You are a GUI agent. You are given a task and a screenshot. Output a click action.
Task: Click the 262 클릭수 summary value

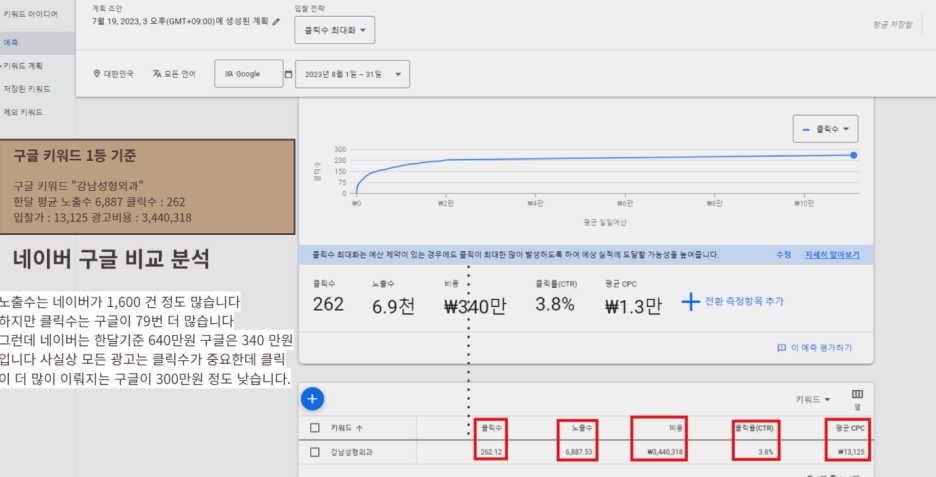(x=328, y=304)
